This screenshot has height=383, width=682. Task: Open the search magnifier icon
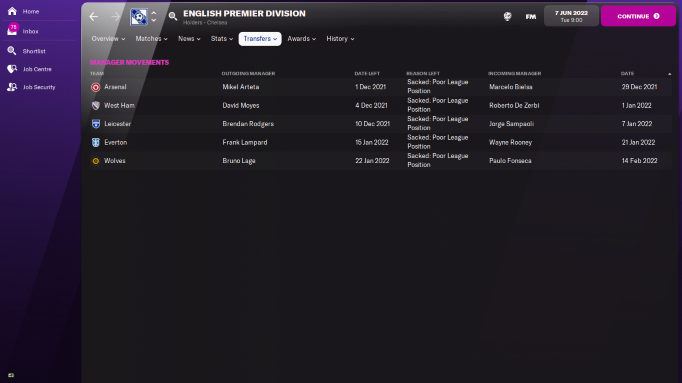(173, 17)
